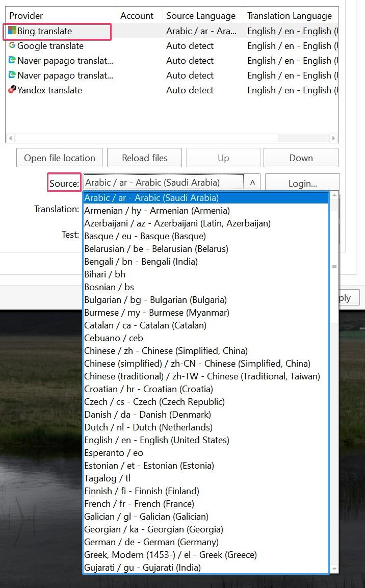Select the Yandex translate provider row
This screenshot has width=365, height=588.
pyautogui.click(x=172, y=90)
